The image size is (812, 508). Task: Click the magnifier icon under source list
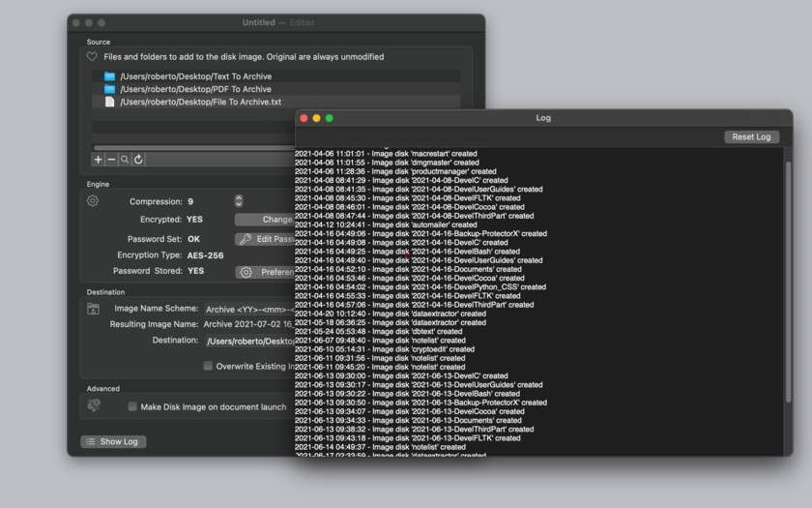click(125, 159)
